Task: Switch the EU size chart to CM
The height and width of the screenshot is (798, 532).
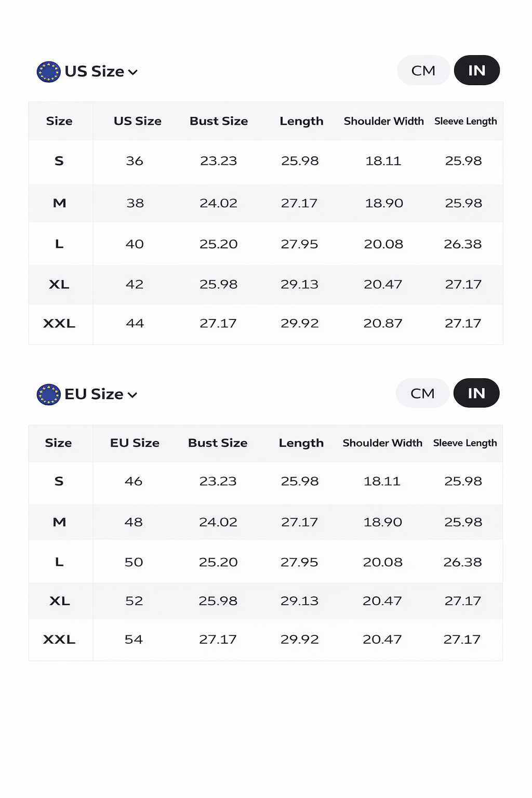Action: click(422, 393)
